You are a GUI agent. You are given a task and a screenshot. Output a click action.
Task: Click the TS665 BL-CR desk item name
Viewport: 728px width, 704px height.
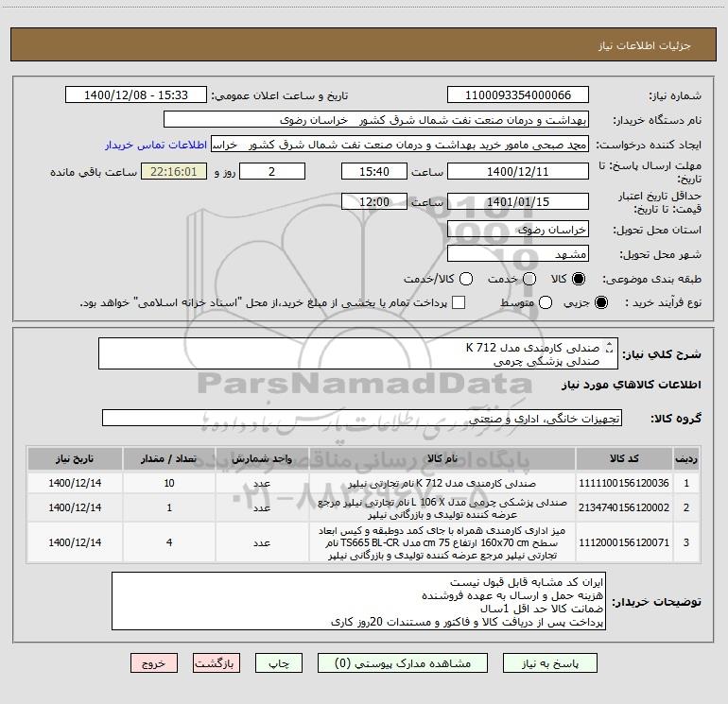coord(442,542)
